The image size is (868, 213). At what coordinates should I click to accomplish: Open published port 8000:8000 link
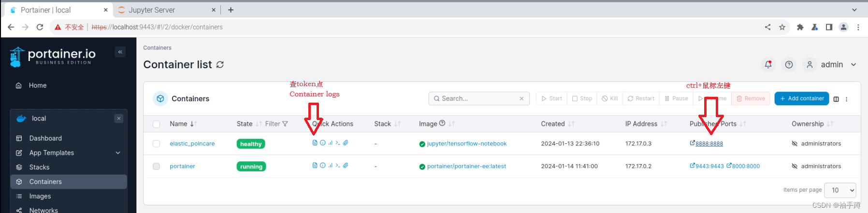(743, 166)
